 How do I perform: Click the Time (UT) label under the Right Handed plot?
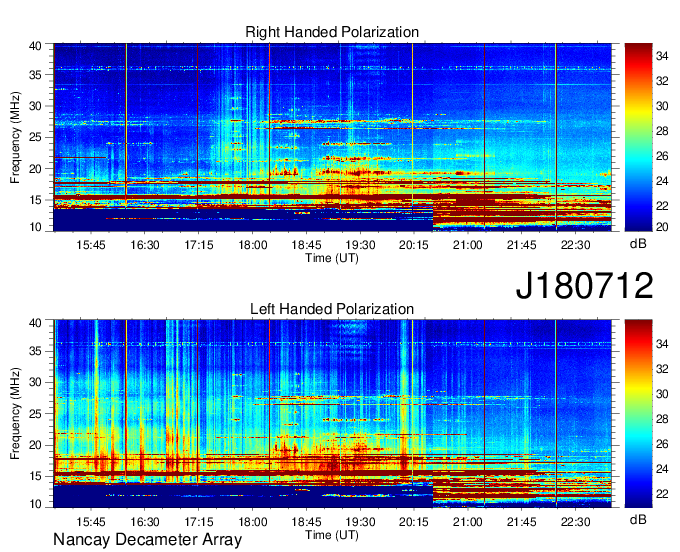[x=332, y=258]
